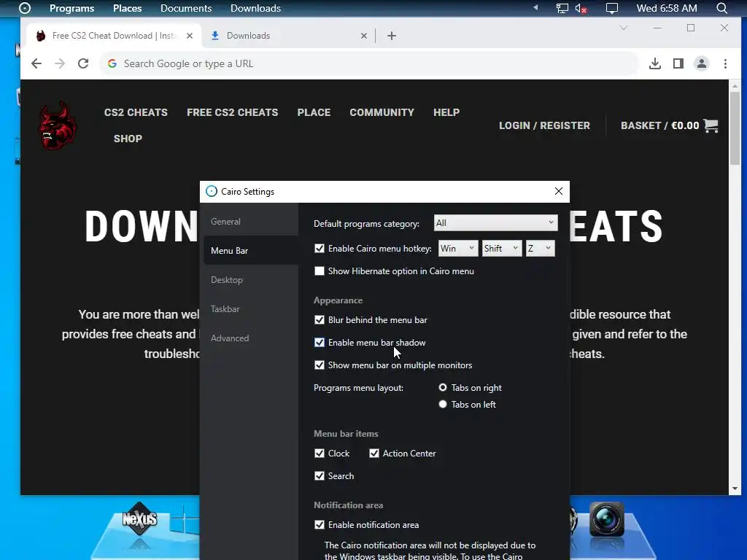This screenshot has width=747, height=560.
Task: Toggle the Search menu bar item
Action: (320, 475)
